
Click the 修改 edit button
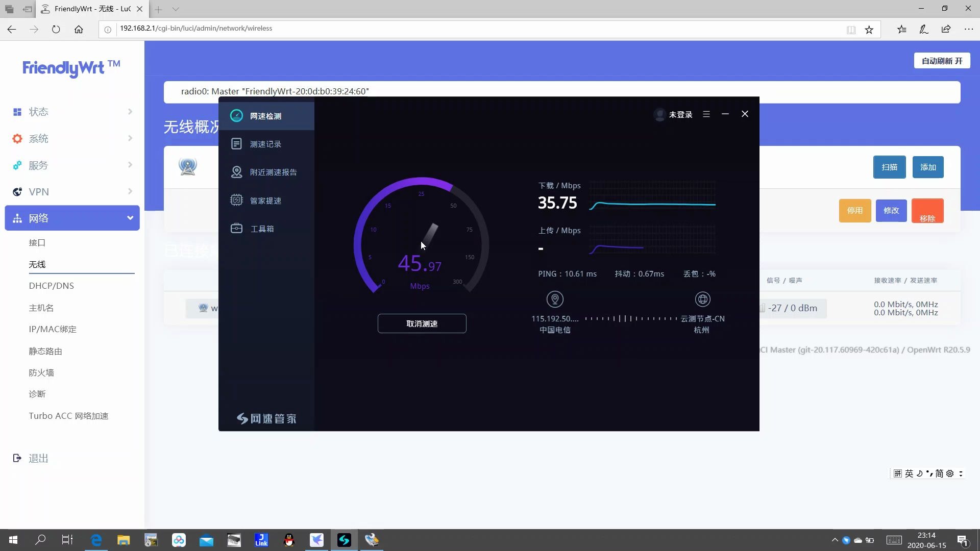pos(891,210)
